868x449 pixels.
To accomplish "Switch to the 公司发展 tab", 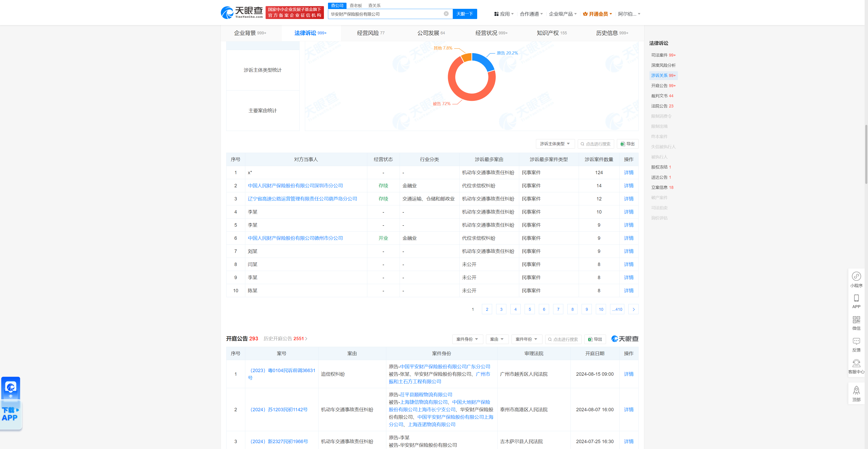I will tap(431, 33).
